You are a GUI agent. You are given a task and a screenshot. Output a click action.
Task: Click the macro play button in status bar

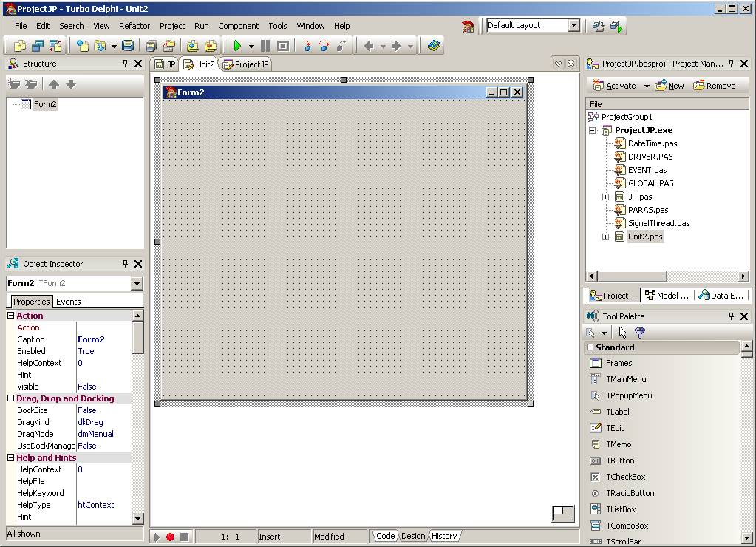click(157, 537)
